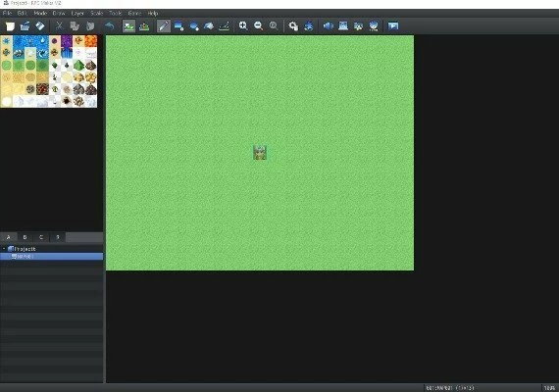Click the Copy toolbar icon
The height and width of the screenshot is (392, 559).
click(75, 26)
